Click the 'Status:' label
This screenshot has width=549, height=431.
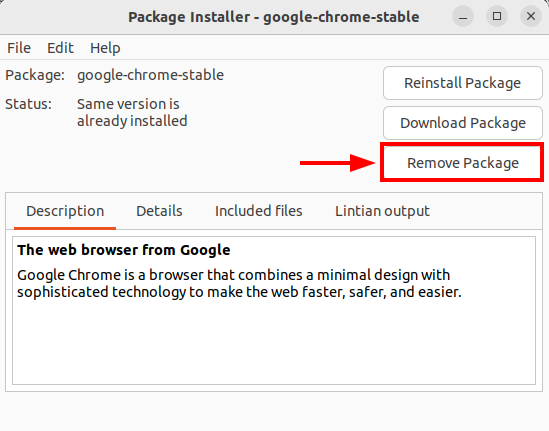click(28, 104)
